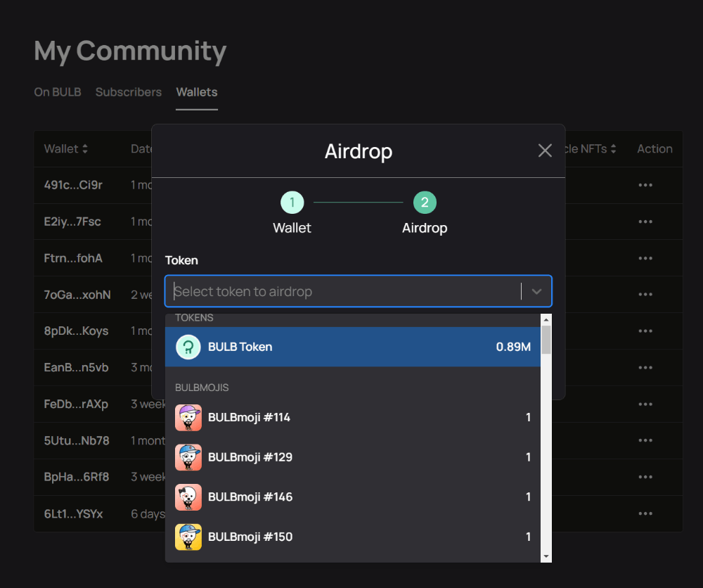The image size is (703, 588).
Task: Switch to the Subscribers tab
Action: [x=129, y=92]
